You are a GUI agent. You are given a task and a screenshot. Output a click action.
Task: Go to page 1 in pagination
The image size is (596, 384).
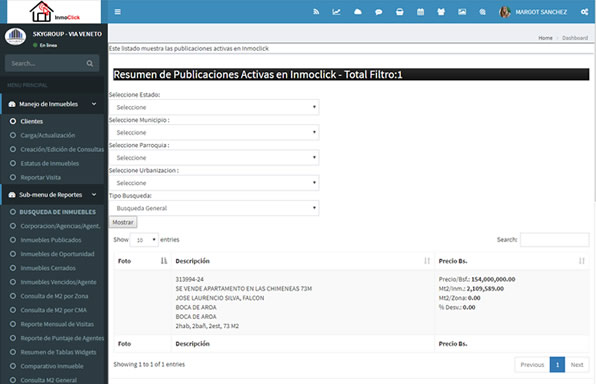tap(557, 365)
